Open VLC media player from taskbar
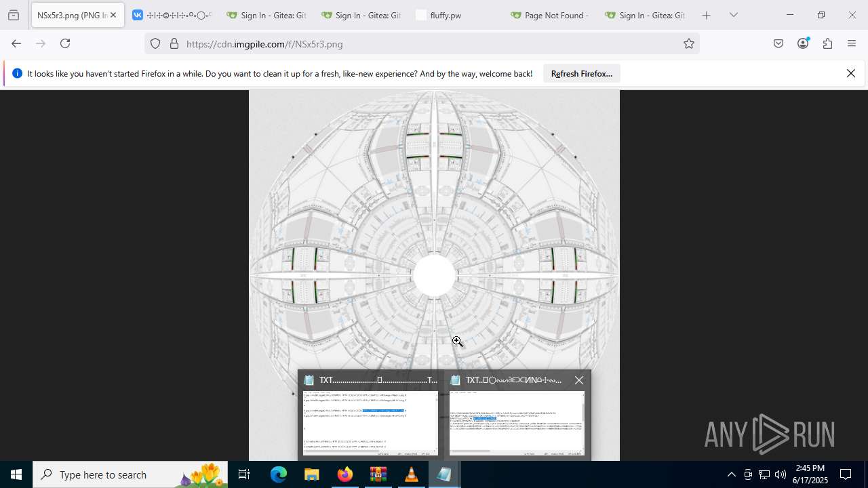This screenshot has height=488, width=868. point(411,474)
